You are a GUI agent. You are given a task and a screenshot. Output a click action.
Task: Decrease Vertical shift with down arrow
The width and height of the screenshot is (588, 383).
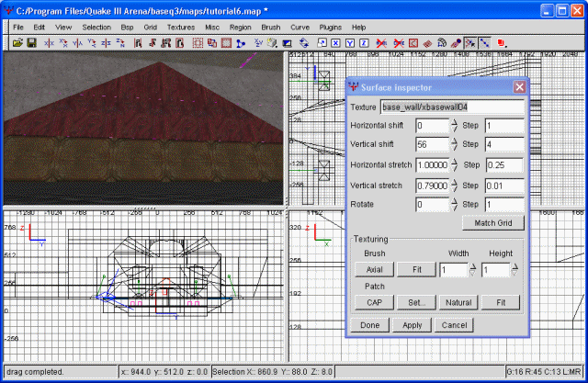(455, 148)
